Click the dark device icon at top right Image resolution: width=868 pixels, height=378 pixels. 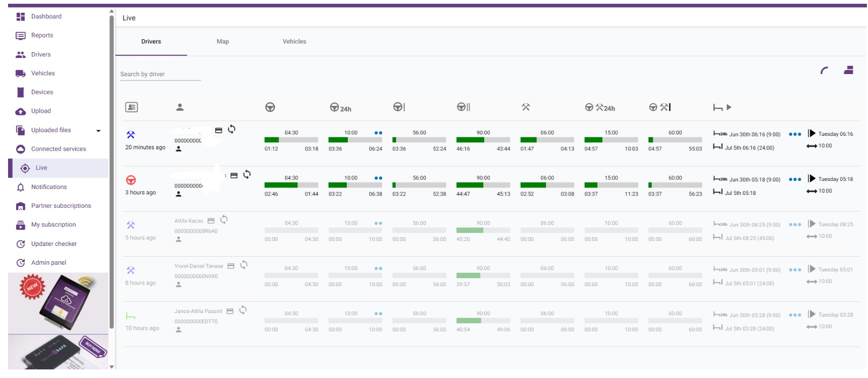pyautogui.click(x=849, y=70)
